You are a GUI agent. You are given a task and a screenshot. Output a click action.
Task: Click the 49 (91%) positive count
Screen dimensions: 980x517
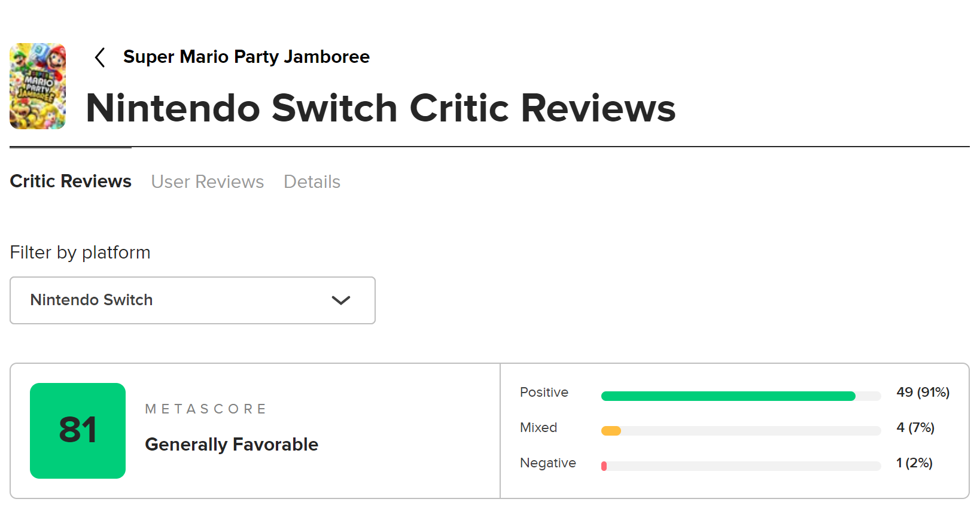[923, 393]
